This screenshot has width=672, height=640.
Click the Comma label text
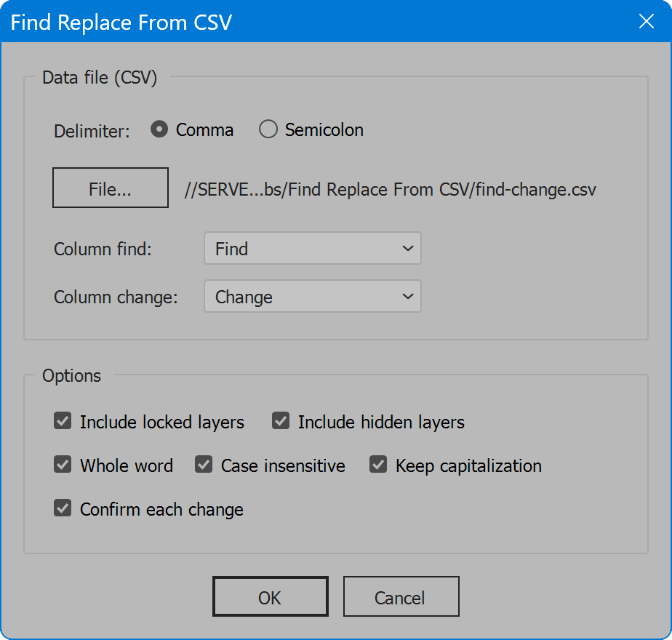click(204, 130)
